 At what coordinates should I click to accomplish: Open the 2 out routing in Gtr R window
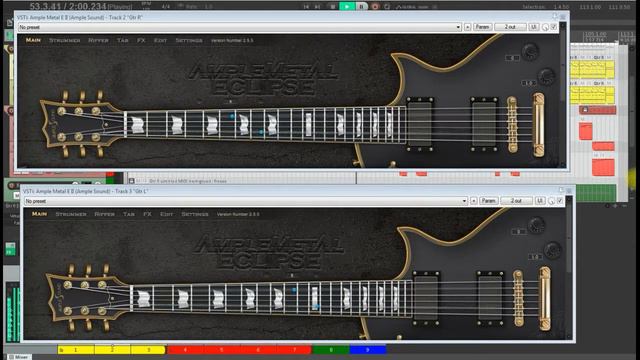click(510, 27)
